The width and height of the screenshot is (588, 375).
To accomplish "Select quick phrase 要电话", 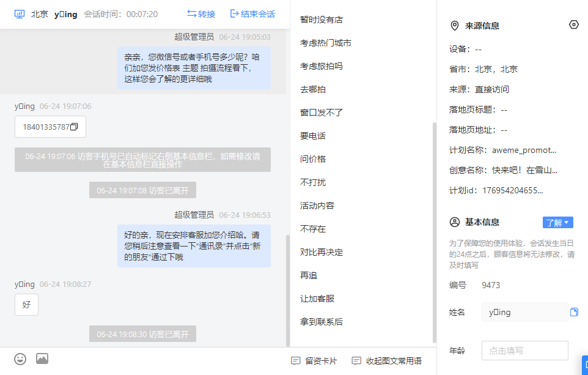I will [x=313, y=136].
